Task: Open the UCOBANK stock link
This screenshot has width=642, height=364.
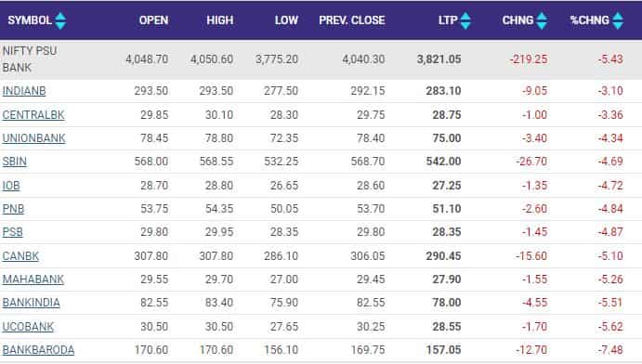Action: (28, 327)
